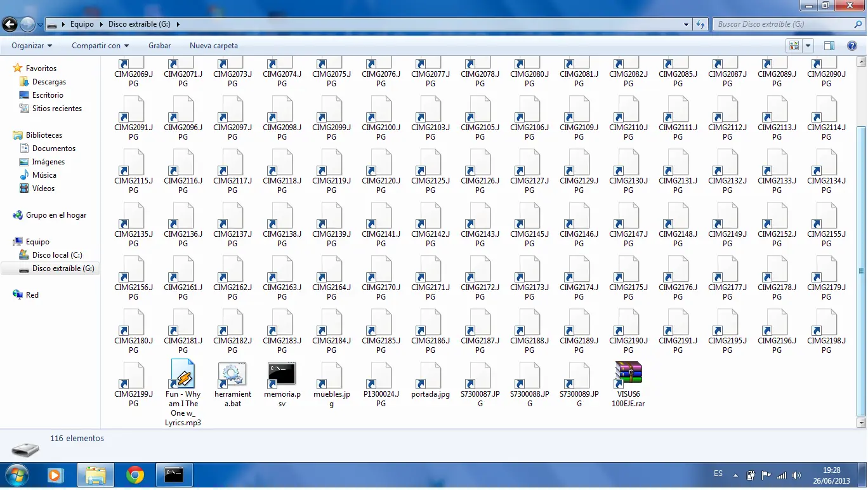Click the Grabar toolbar button
Viewport: 868px width, 490px height.
pos(160,46)
